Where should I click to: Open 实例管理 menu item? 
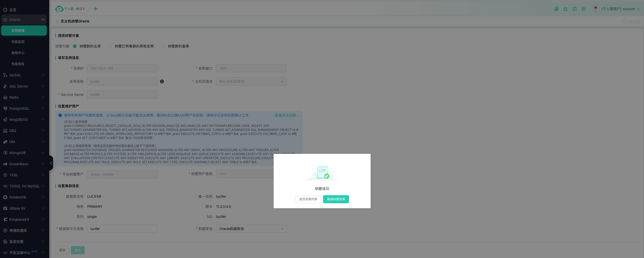click(24, 31)
